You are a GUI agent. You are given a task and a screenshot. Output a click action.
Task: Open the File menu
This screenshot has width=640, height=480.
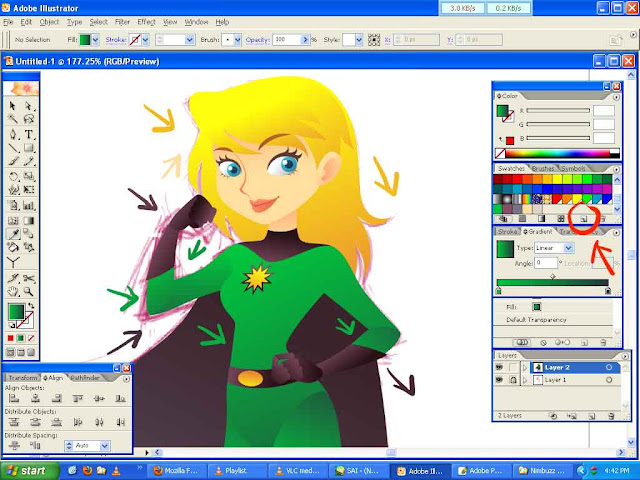pyautogui.click(x=8, y=22)
